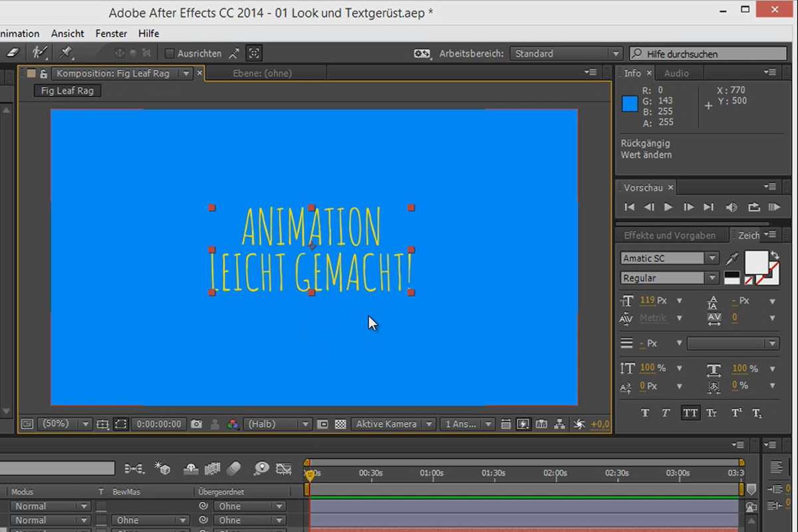Click the white fill color swatch
This screenshot has height=532, width=798.
pyautogui.click(x=755, y=262)
